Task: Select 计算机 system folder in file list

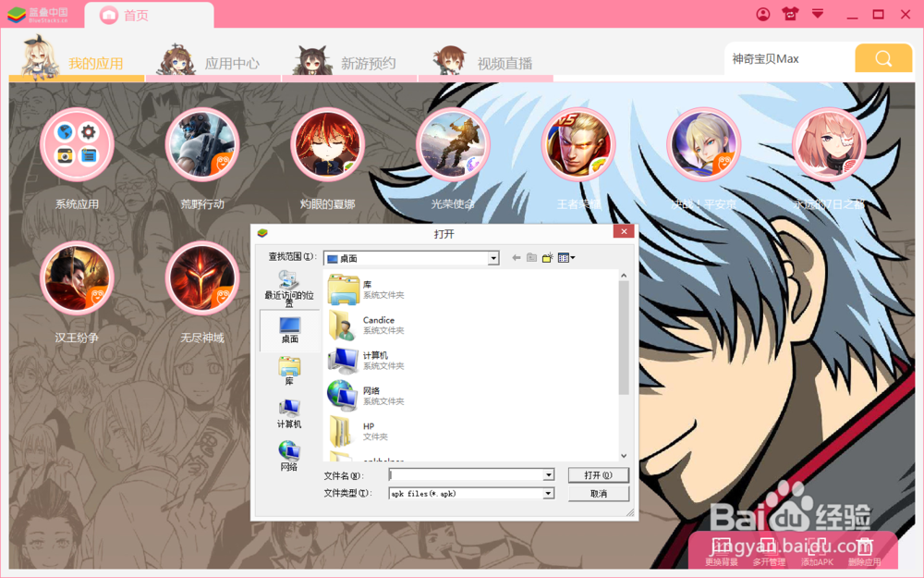Action: [365, 361]
